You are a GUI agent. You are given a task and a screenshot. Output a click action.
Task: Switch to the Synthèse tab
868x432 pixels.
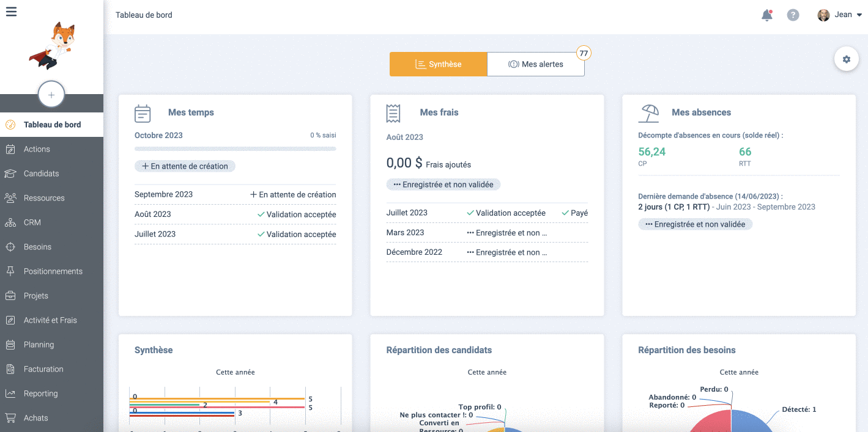click(x=438, y=64)
